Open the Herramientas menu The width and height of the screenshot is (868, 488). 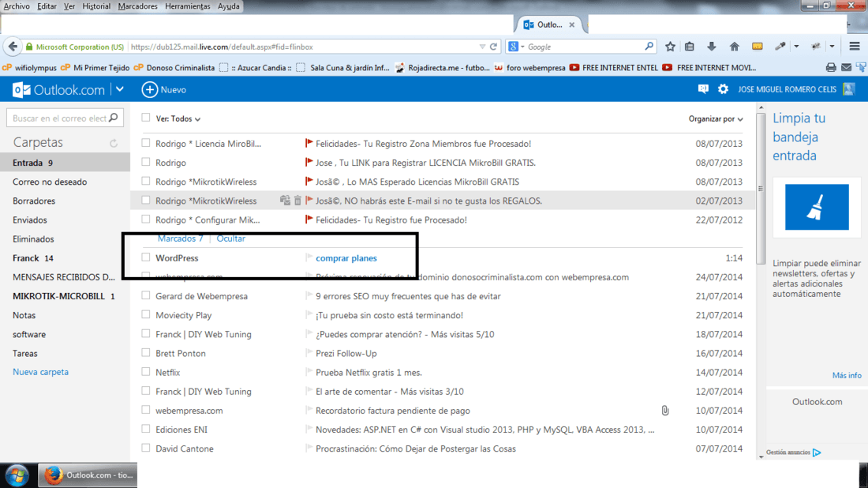click(x=188, y=6)
